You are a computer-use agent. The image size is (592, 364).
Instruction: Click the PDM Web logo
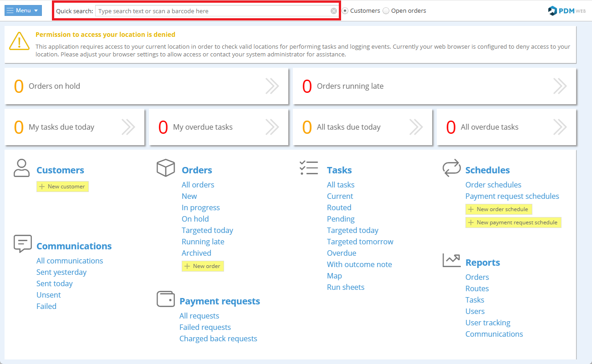pos(566,11)
